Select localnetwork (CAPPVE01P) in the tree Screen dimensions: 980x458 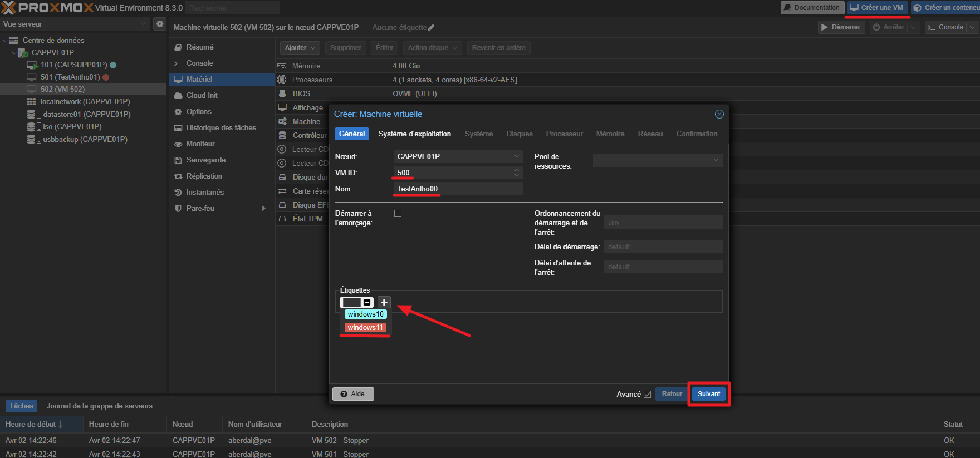coord(85,101)
